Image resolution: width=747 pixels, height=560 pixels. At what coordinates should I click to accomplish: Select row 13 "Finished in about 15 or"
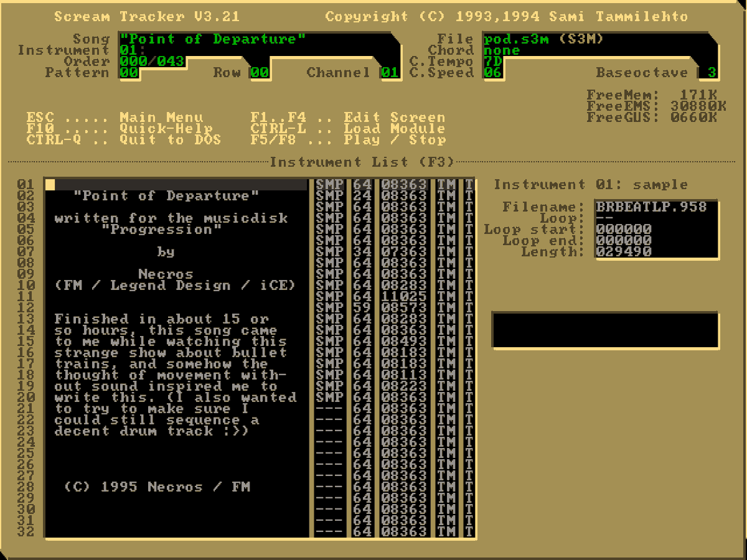tap(162, 319)
